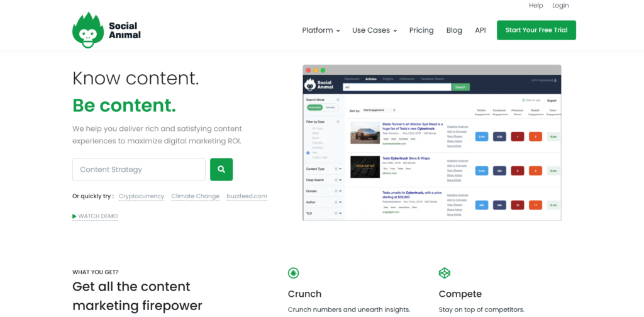Click the info icon beside Filter by Date
Screen dimensions: 644x317
(338, 121)
